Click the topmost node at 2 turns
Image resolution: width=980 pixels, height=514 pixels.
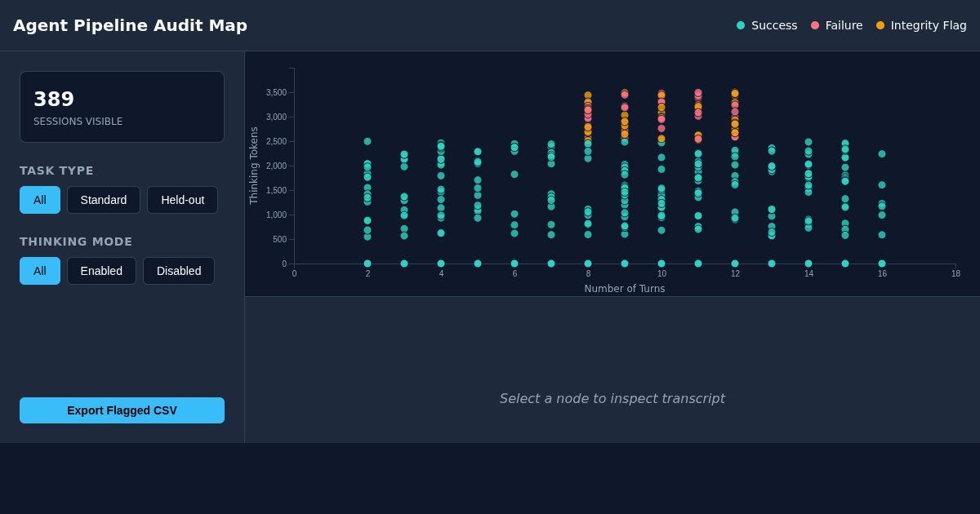point(367,141)
